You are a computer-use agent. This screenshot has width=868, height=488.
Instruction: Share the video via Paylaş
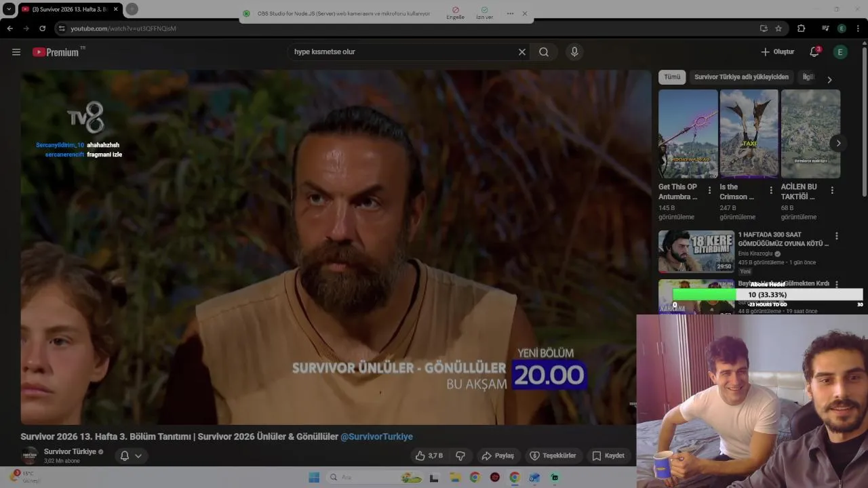[497, 455]
